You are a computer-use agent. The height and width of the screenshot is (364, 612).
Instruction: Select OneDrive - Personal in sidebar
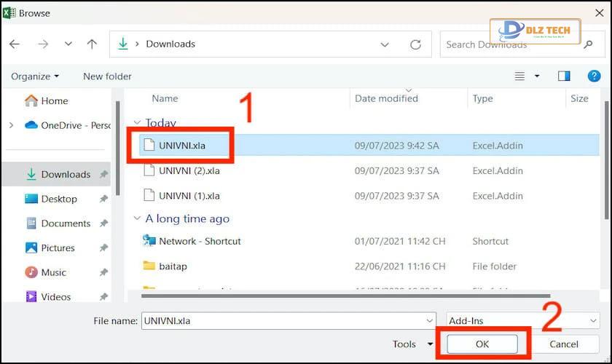[x=68, y=125]
